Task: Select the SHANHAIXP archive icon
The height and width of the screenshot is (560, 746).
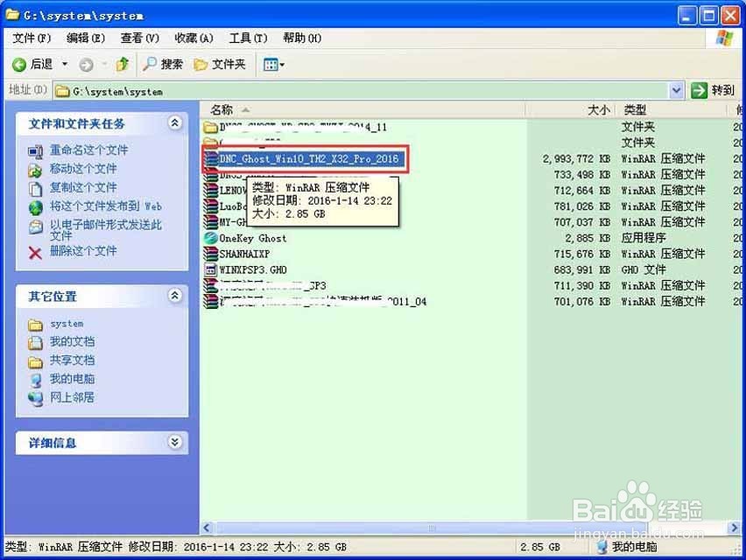Action: (x=210, y=254)
